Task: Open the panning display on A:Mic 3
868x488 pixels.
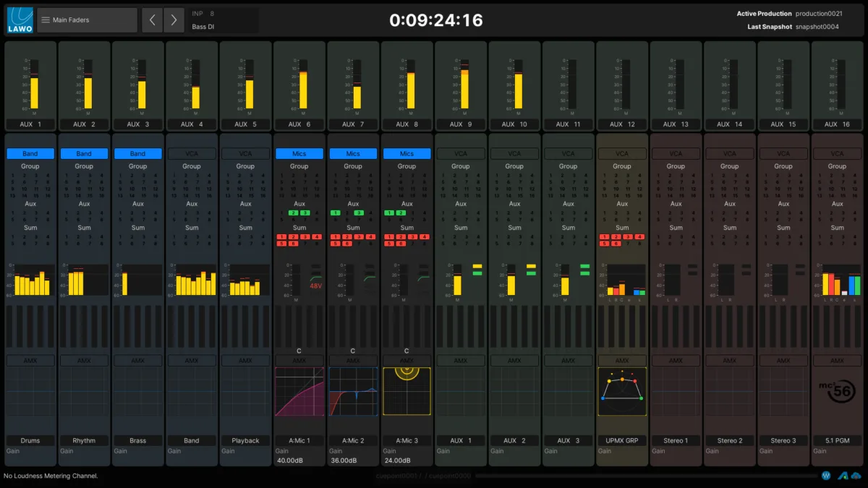Action: click(x=407, y=391)
